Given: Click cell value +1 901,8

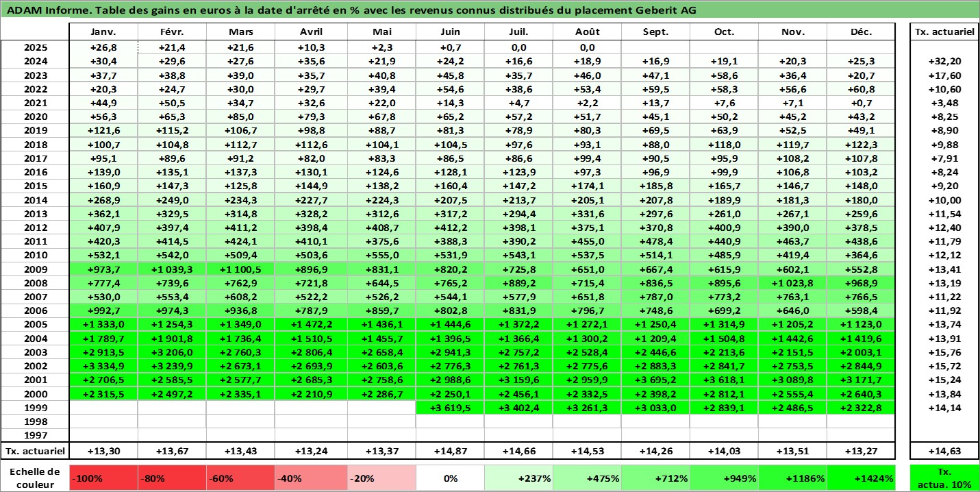Looking at the screenshot, I should [173, 338].
